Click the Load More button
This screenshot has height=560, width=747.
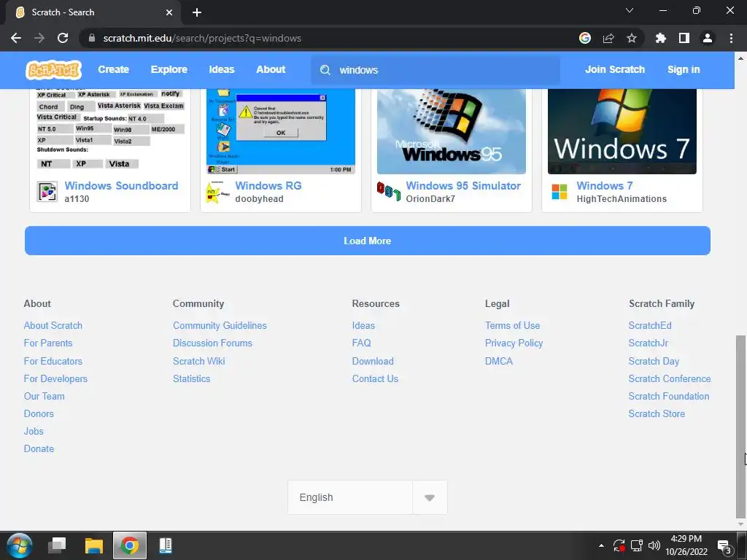click(368, 241)
